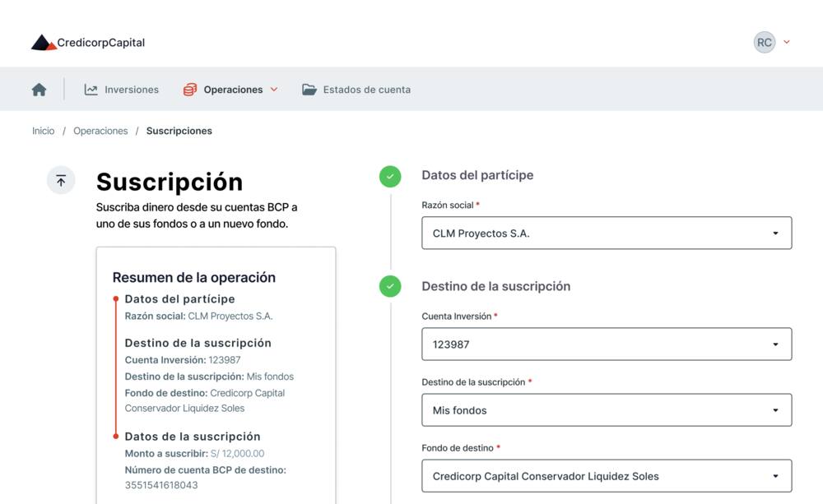Click the Inversiones chart icon
Screen dimensions: 823x504
[91, 90]
